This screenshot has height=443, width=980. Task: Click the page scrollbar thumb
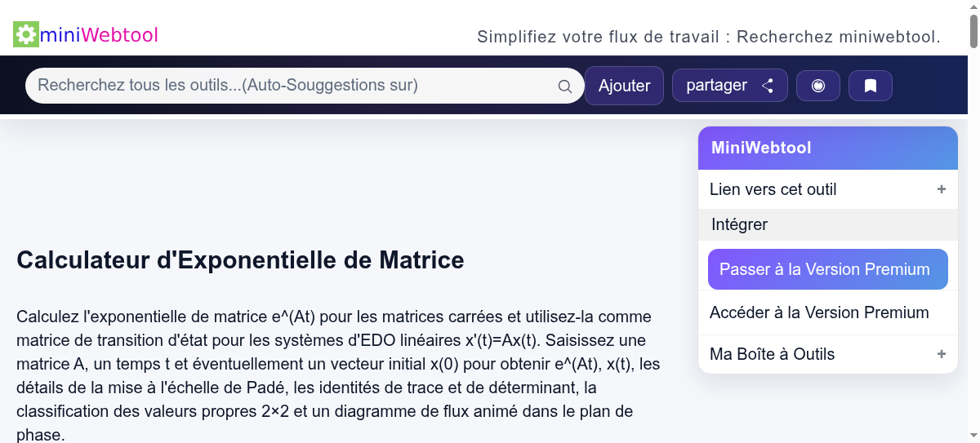tap(973, 30)
